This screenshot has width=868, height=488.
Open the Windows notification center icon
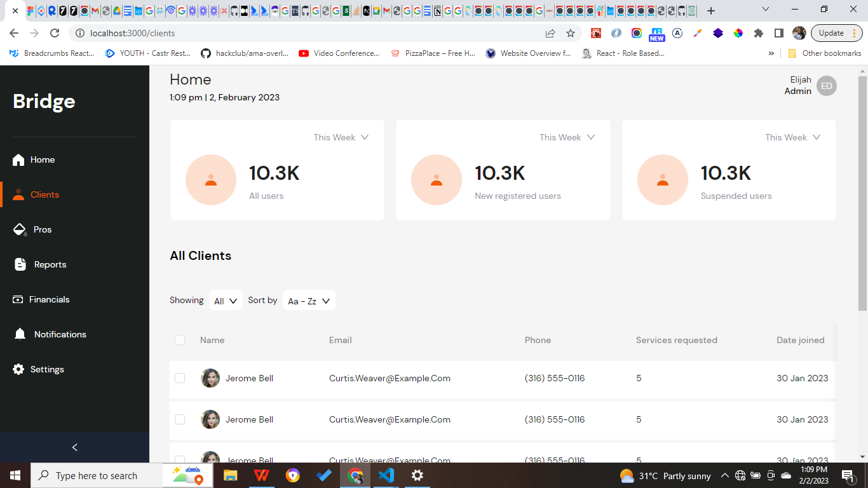848,475
